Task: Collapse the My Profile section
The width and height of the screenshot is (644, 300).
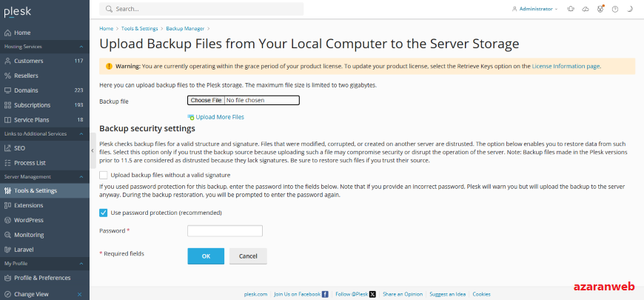Action: (81, 264)
